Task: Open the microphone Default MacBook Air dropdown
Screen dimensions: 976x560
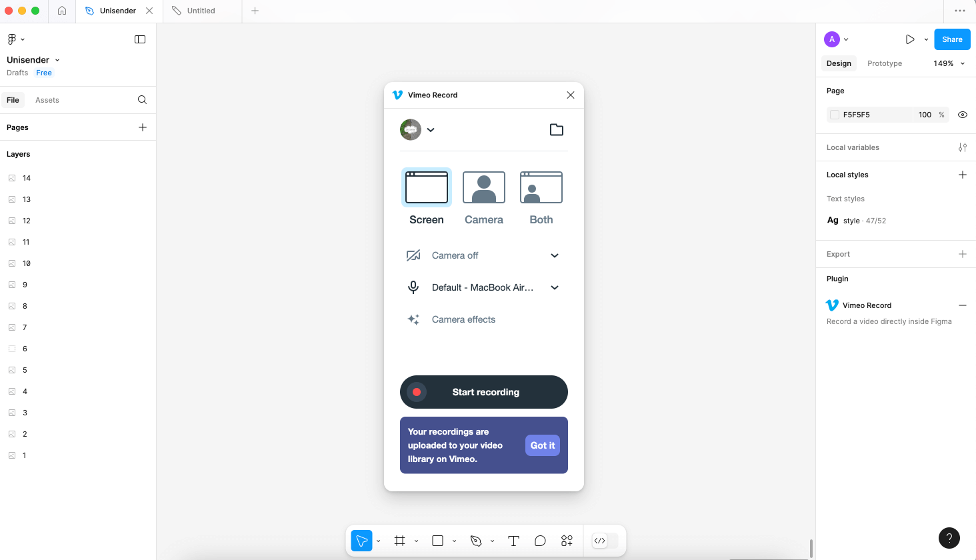Action: [484, 287]
